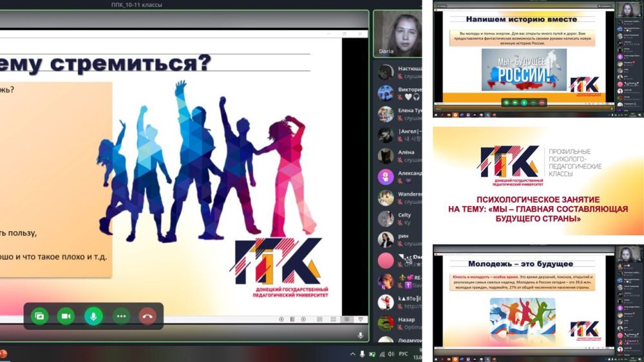
Task: Change input language РУС in taskbar
Action: coord(404,354)
